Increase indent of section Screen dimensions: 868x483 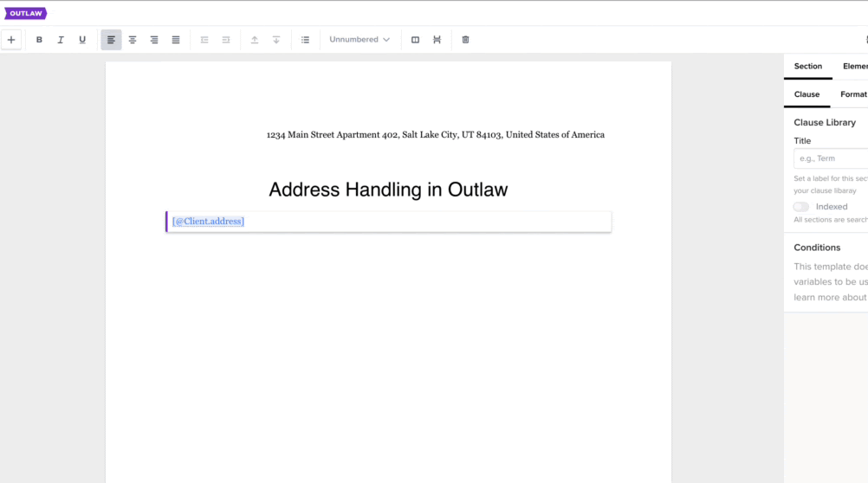point(226,40)
